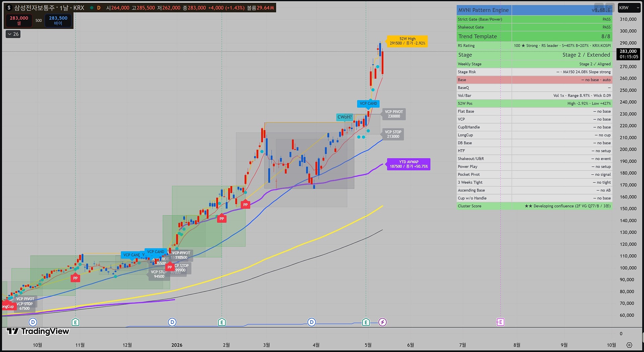This screenshot has width=644, height=352.
Task: Click the red 283,000 sell button
Action: (19, 20)
